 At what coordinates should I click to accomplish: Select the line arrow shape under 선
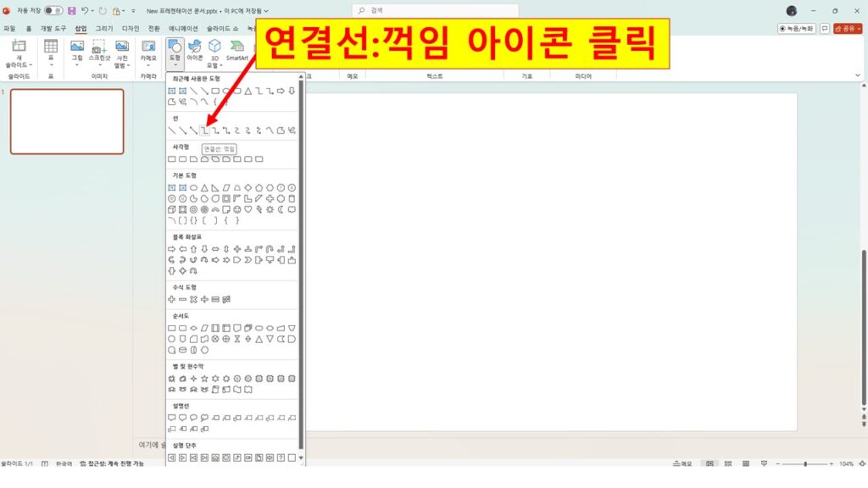click(x=183, y=130)
